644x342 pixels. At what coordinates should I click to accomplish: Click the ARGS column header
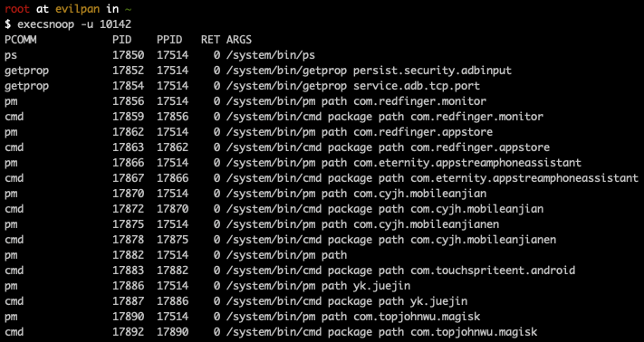tap(238, 40)
